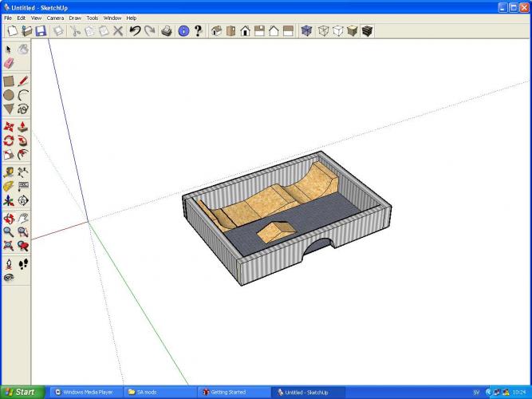Click the Undo arrow in toolbar
Image resolution: width=532 pixels, height=399 pixels.
click(135, 31)
